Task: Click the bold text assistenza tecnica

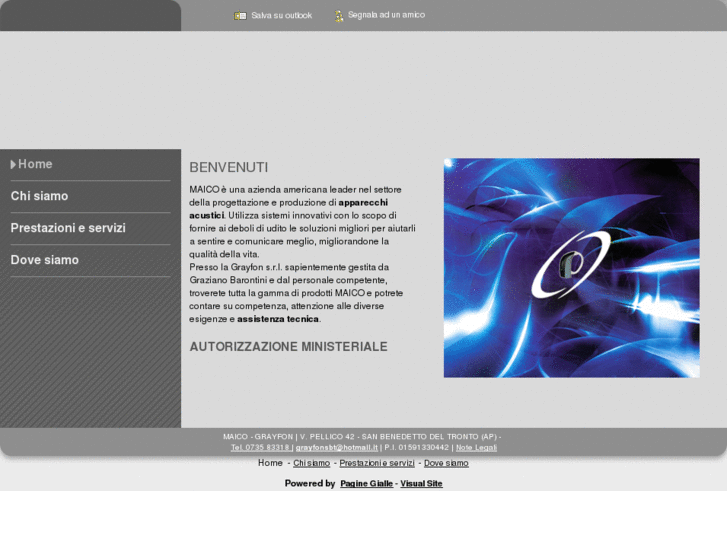Action: point(278,319)
